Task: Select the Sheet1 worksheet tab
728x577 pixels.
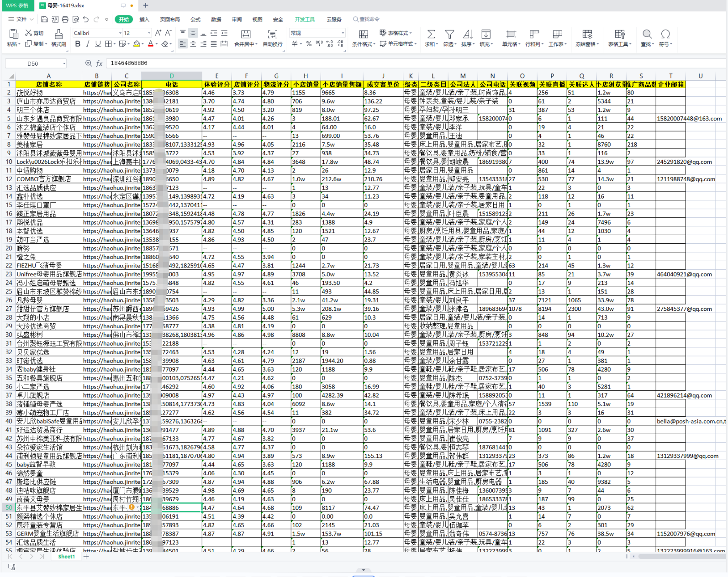Action: pos(66,556)
